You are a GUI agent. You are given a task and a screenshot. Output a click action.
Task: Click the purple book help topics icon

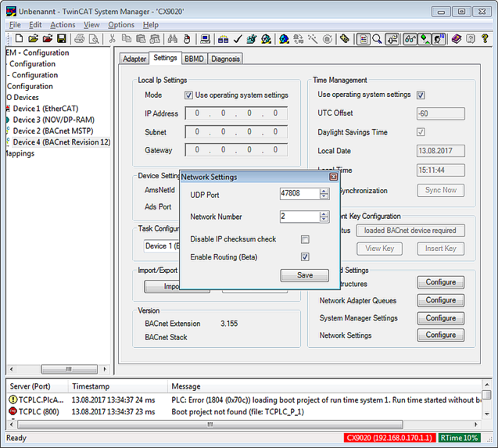pos(457,39)
